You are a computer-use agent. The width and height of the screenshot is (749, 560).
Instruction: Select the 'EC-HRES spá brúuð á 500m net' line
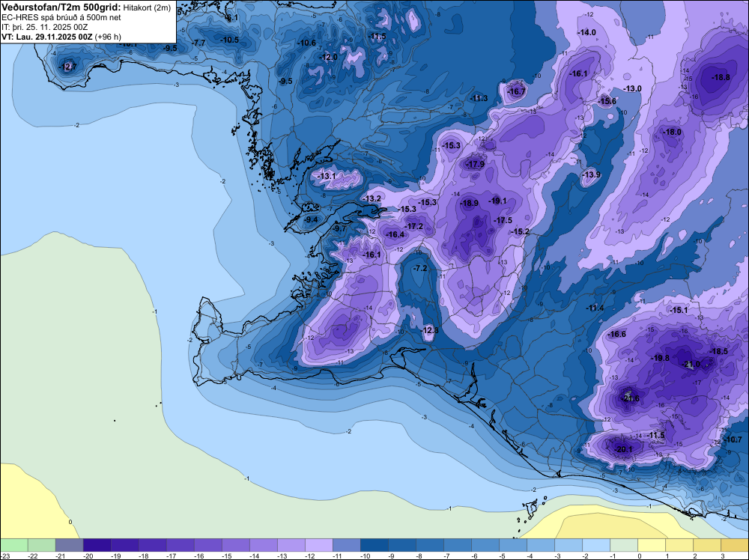(61, 18)
